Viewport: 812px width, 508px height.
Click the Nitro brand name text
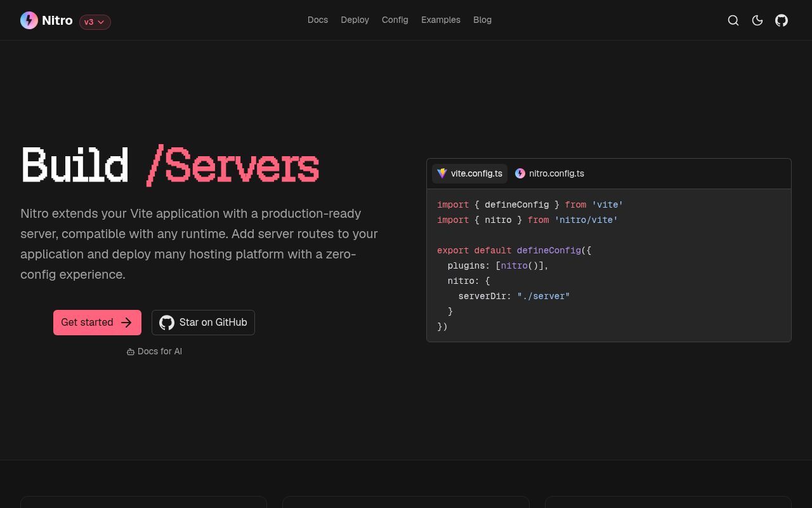[57, 20]
